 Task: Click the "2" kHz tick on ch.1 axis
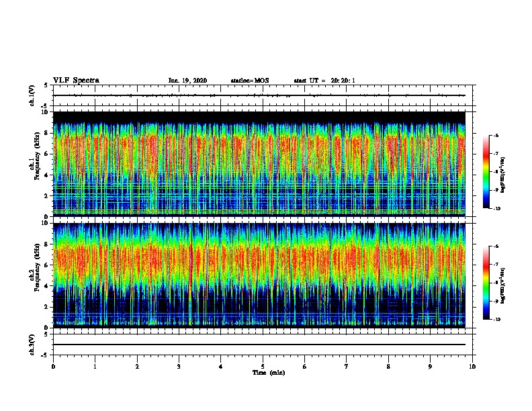[46, 196]
